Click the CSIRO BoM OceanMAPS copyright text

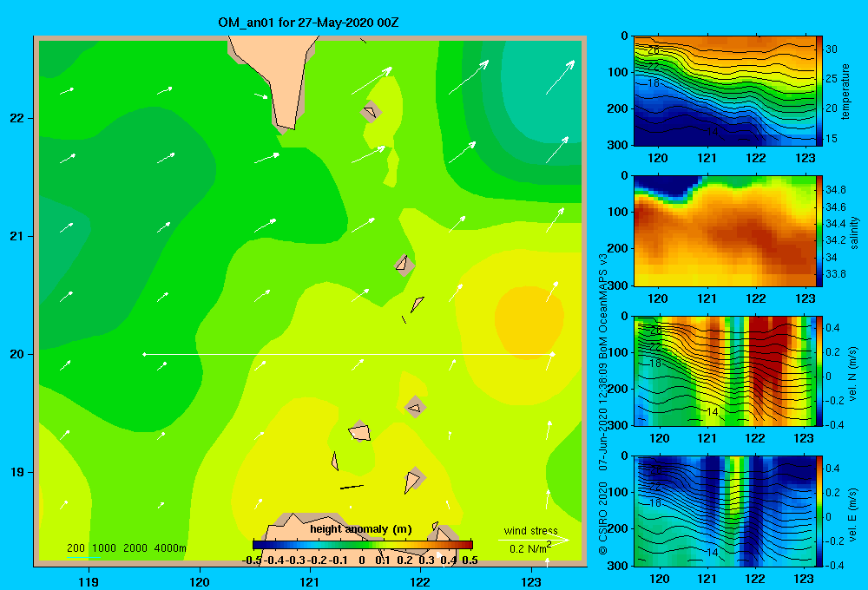tap(603, 404)
